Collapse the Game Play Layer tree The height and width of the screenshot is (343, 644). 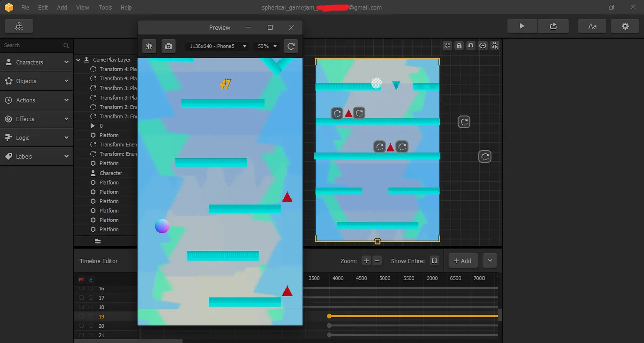click(x=78, y=60)
